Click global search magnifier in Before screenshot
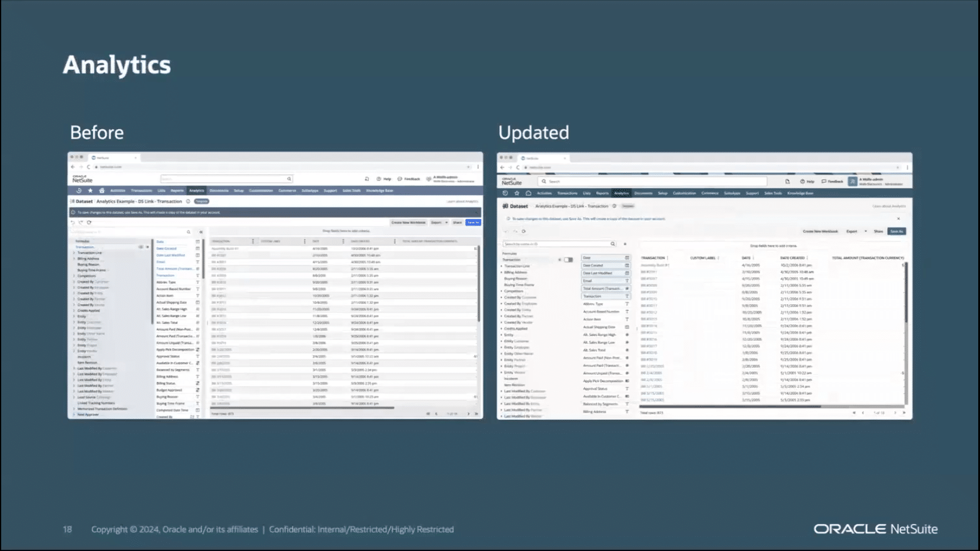This screenshot has width=980, height=551. pyautogui.click(x=289, y=179)
